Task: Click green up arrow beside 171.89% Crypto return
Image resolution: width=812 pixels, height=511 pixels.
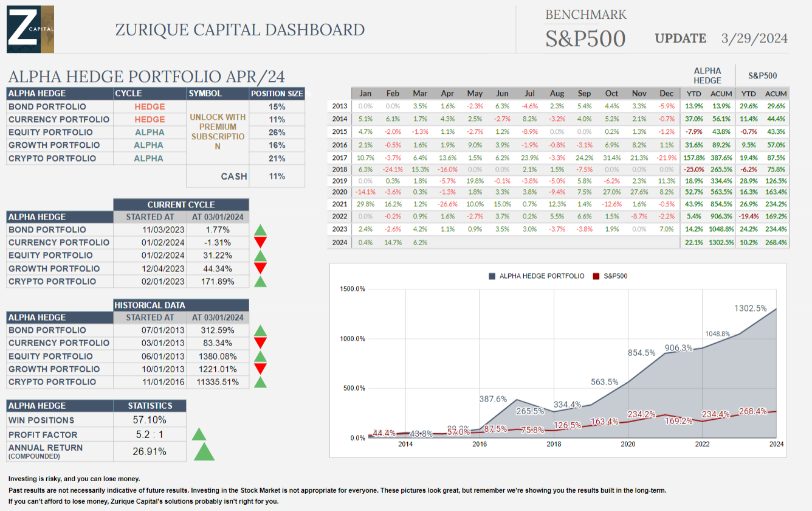Action: [x=260, y=281]
